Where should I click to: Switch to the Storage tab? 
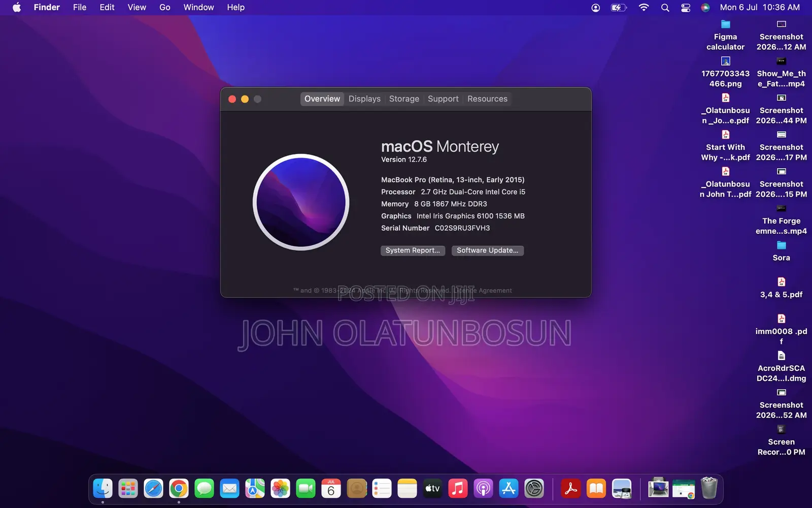point(404,99)
